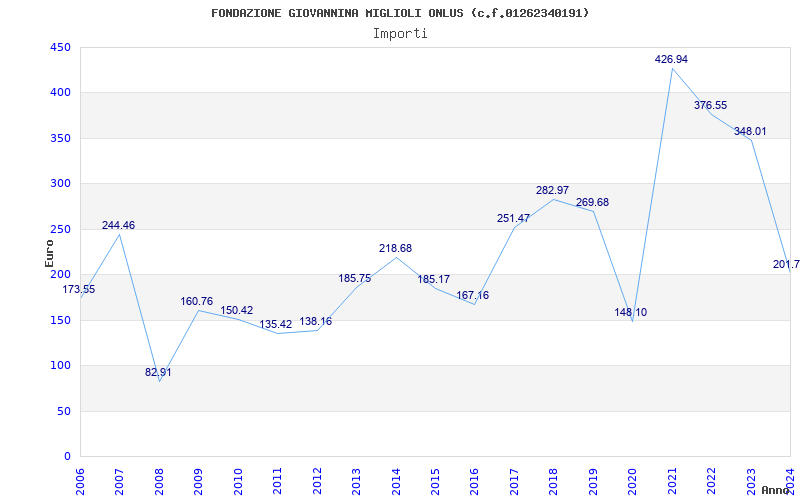Click the y-axis tick label 300
The width and height of the screenshot is (800, 500).
tap(60, 184)
